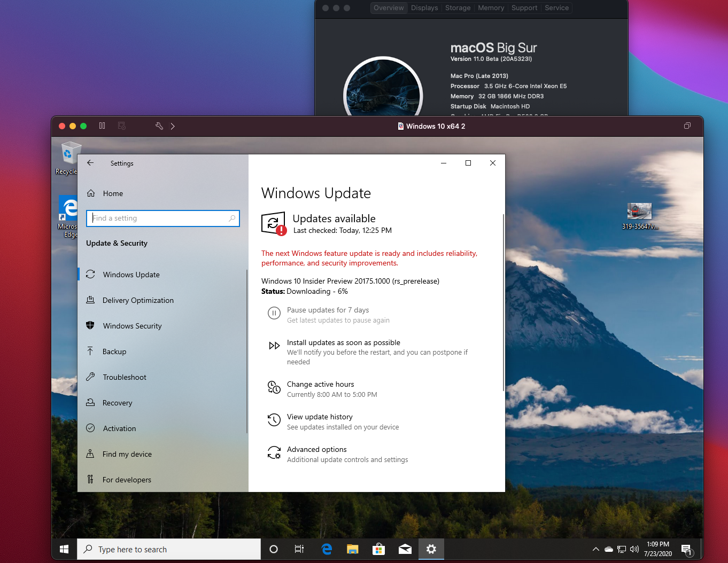The height and width of the screenshot is (563, 728).
Task: Switch to Service tab in About This Mac
Action: click(x=556, y=8)
